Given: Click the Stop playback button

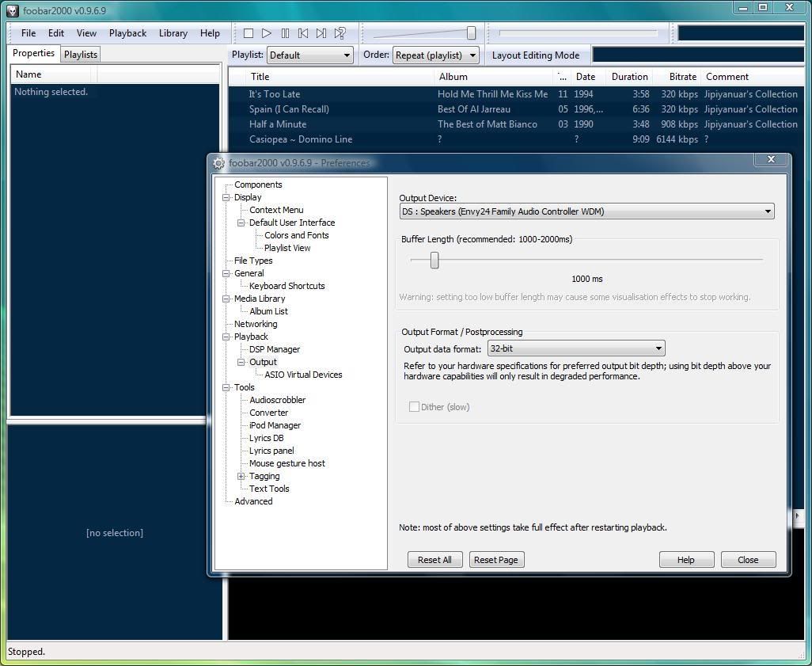Looking at the screenshot, I should tap(249, 33).
